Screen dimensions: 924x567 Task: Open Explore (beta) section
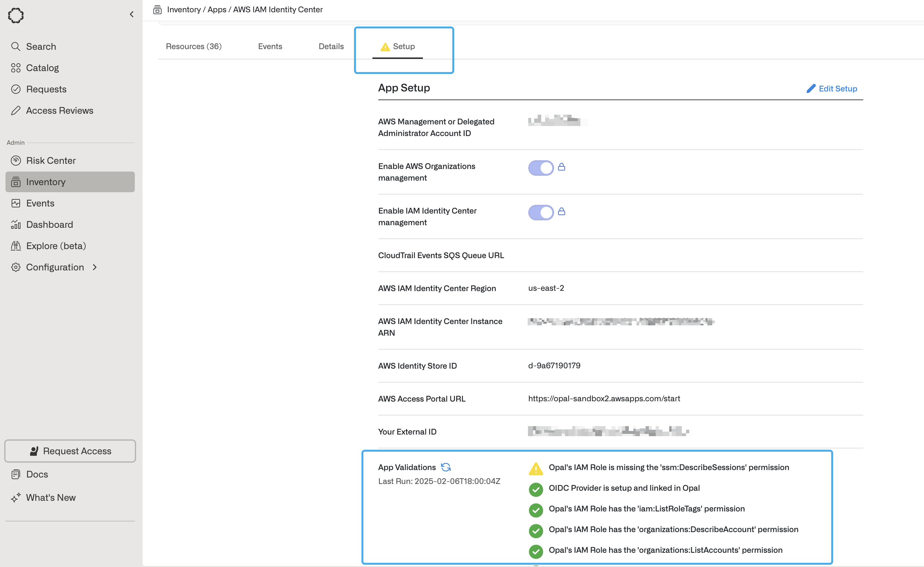[56, 246]
